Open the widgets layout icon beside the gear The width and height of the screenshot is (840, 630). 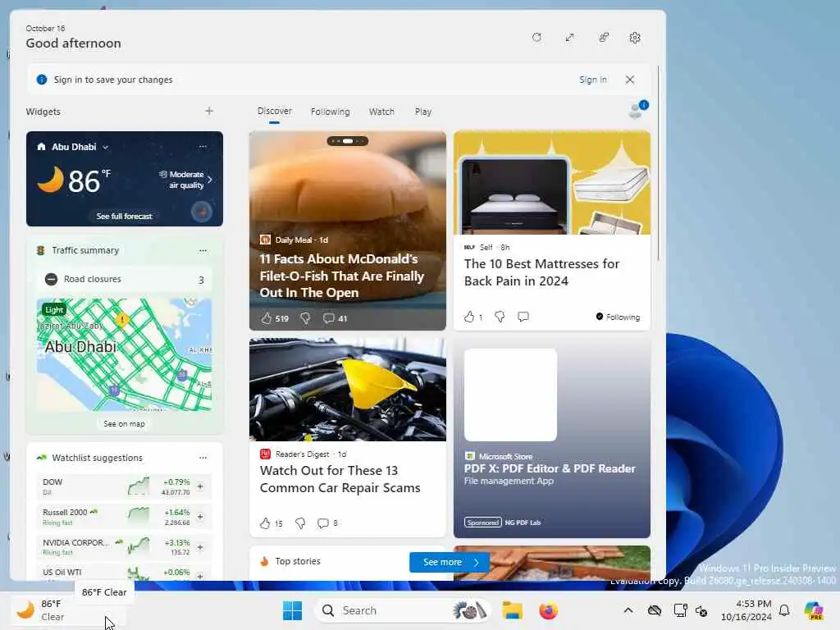(x=603, y=38)
